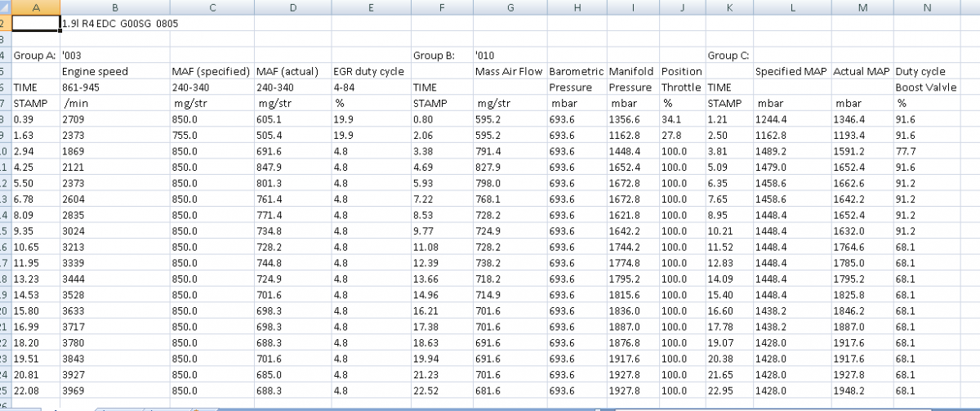Select column A header

(x=36, y=7)
